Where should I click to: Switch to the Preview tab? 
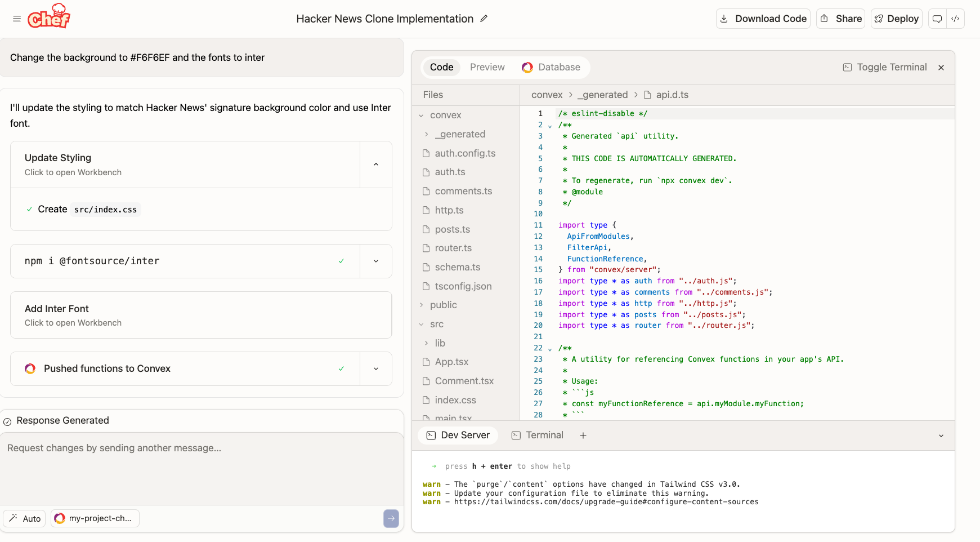coord(487,68)
